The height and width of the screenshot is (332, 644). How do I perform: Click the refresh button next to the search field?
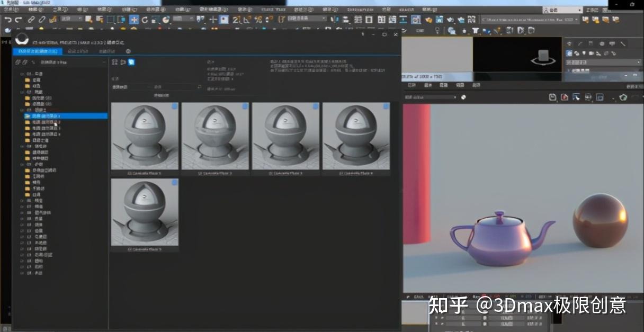tap(199, 86)
